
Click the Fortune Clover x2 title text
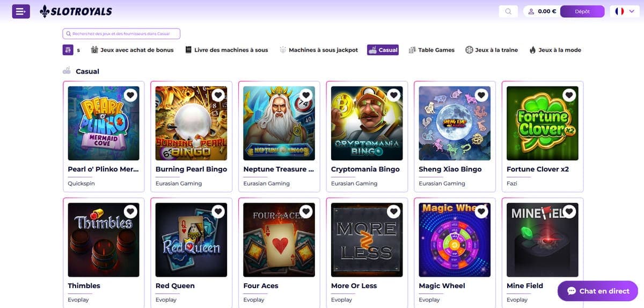pos(538,169)
